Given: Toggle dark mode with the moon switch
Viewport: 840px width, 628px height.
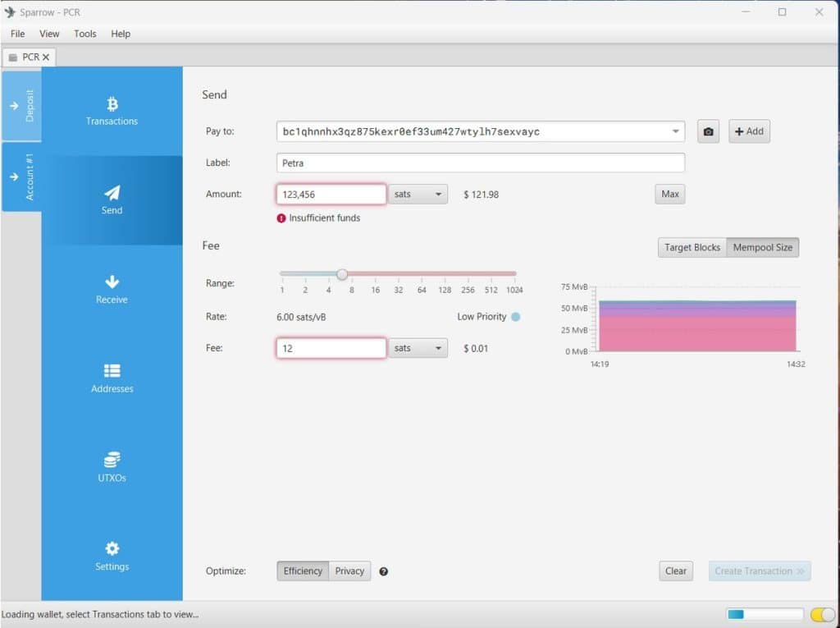Looking at the screenshot, I should click(821, 613).
